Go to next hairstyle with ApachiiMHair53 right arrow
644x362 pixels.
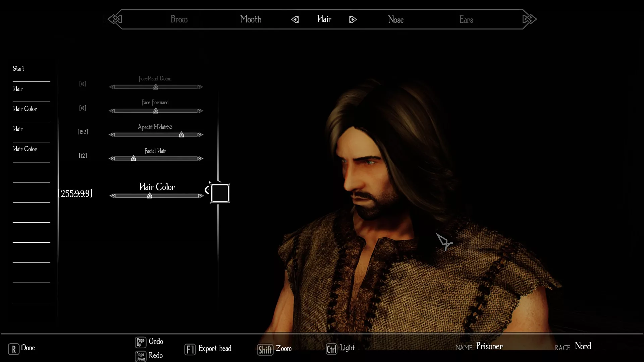click(x=200, y=134)
